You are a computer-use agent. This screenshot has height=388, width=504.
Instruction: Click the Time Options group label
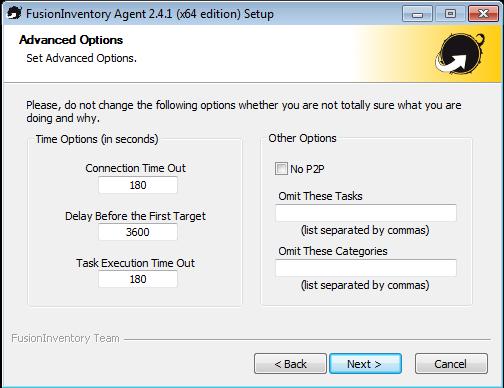tap(97, 139)
